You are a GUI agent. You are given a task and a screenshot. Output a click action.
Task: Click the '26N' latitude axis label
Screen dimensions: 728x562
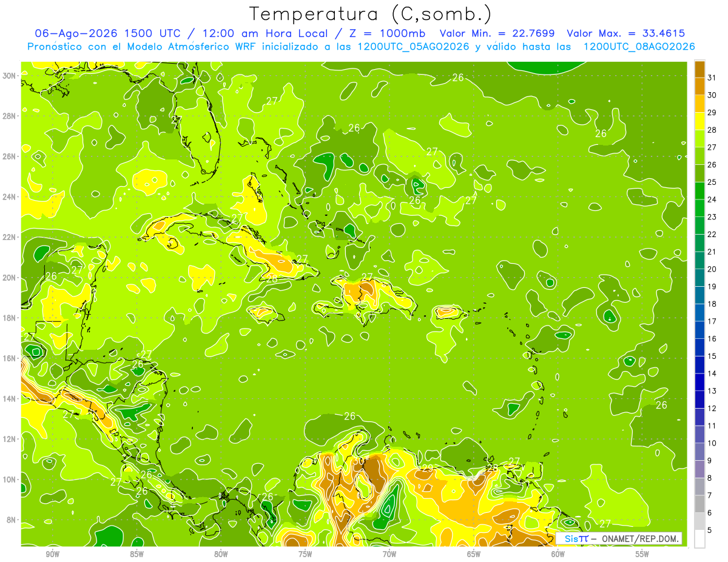tap(8, 156)
